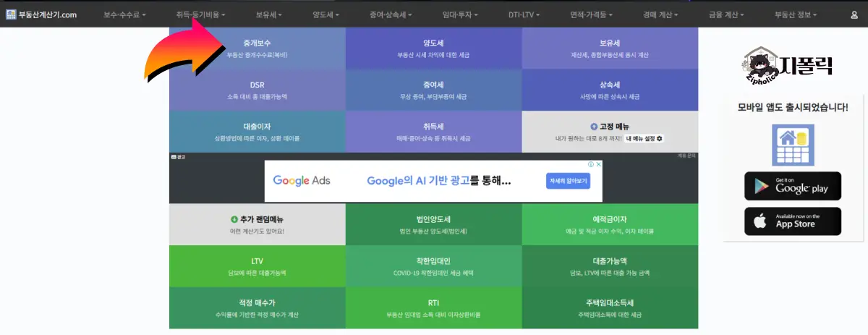Image resolution: width=868 pixels, height=335 pixels.
Task: Expand the 취득·등기비용 dropdown menu
Action: [x=200, y=14]
